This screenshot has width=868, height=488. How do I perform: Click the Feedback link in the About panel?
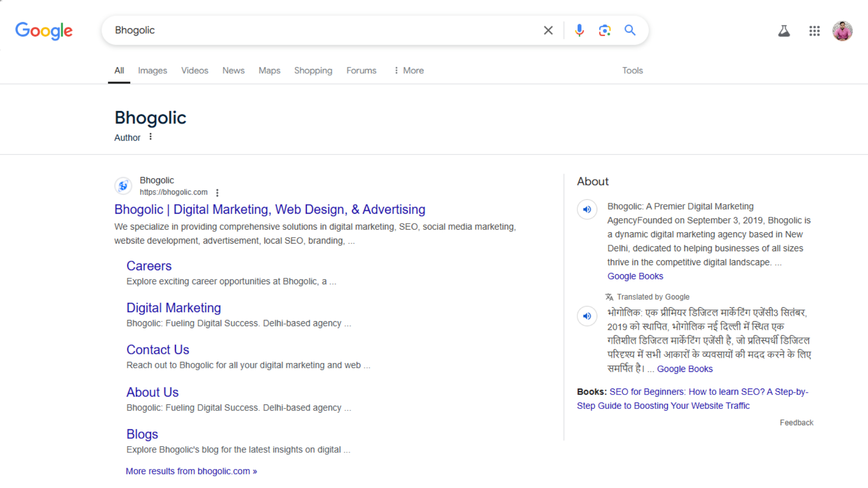[796, 422]
